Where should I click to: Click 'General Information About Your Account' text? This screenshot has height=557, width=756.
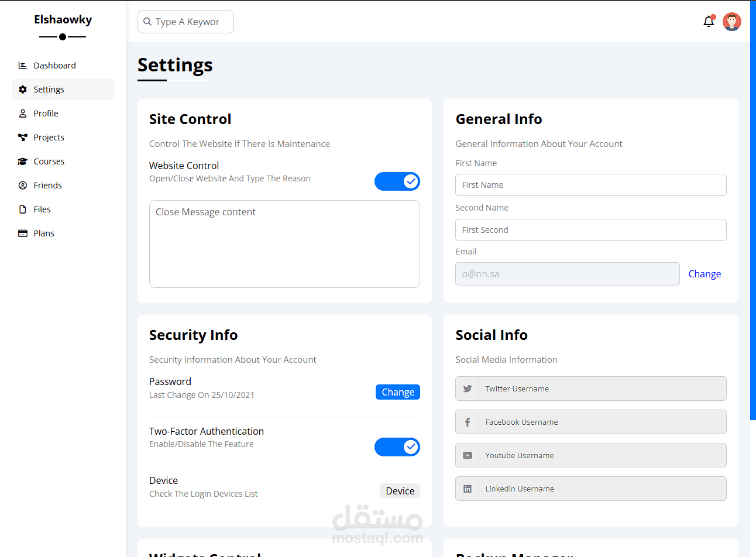click(x=539, y=144)
